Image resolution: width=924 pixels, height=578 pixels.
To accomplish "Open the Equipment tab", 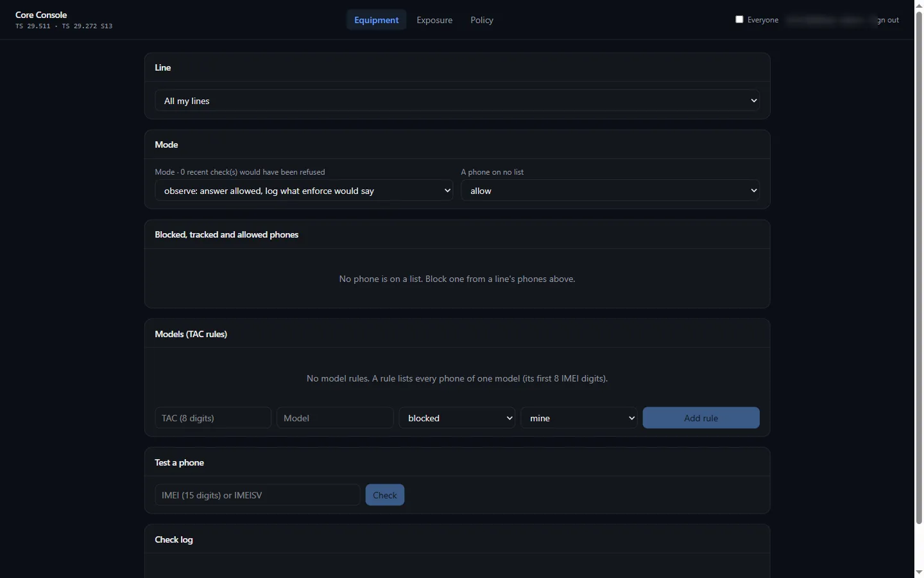I will pos(376,20).
